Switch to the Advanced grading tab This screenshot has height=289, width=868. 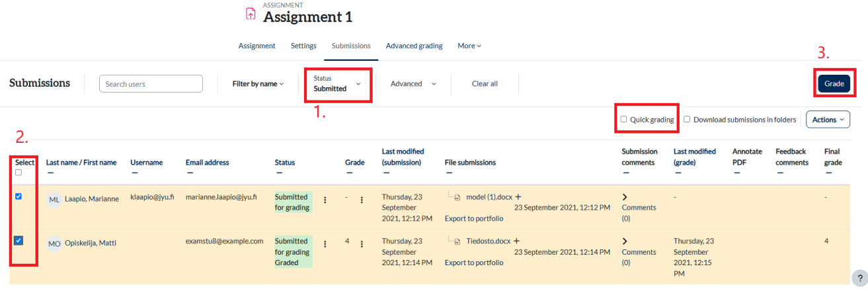pyautogui.click(x=414, y=46)
